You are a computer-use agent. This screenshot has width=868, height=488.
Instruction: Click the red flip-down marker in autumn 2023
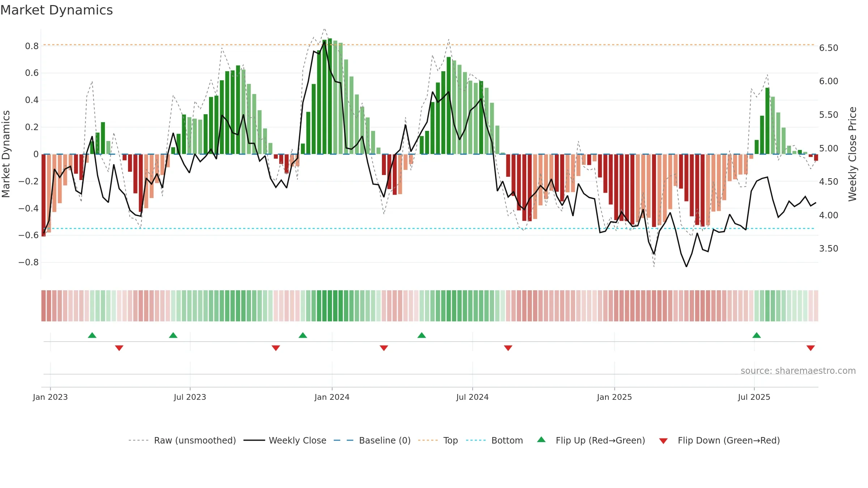pyautogui.click(x=276, y=348)
